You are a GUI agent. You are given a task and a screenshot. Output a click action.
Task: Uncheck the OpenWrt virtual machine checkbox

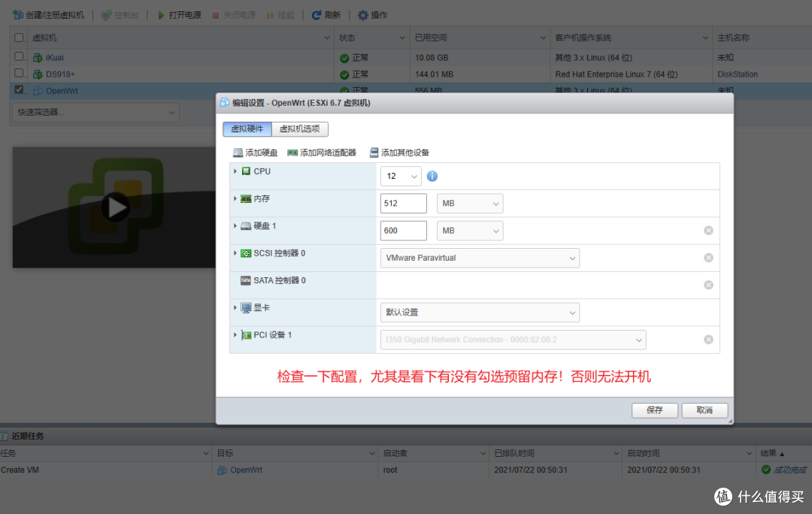click(19, 90)
